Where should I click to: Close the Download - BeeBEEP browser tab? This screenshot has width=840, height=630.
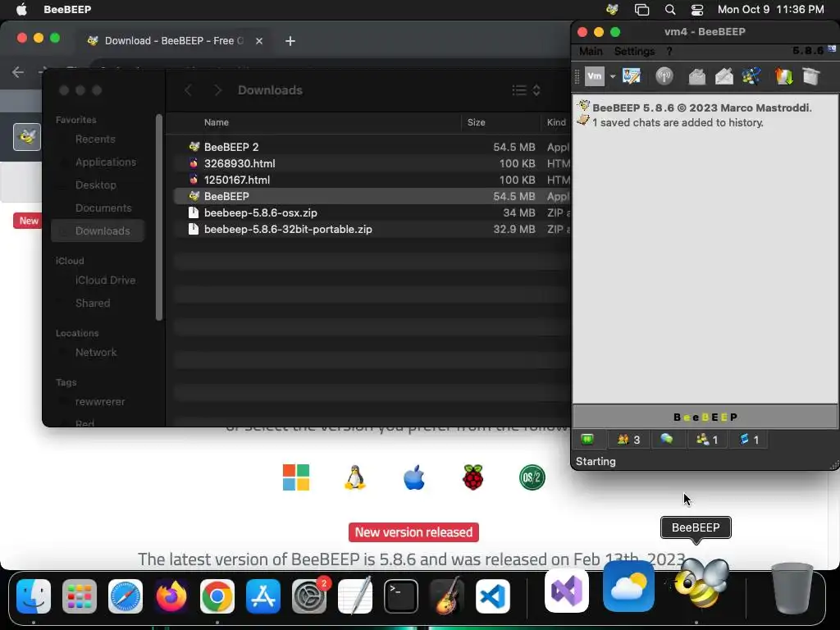258,41
